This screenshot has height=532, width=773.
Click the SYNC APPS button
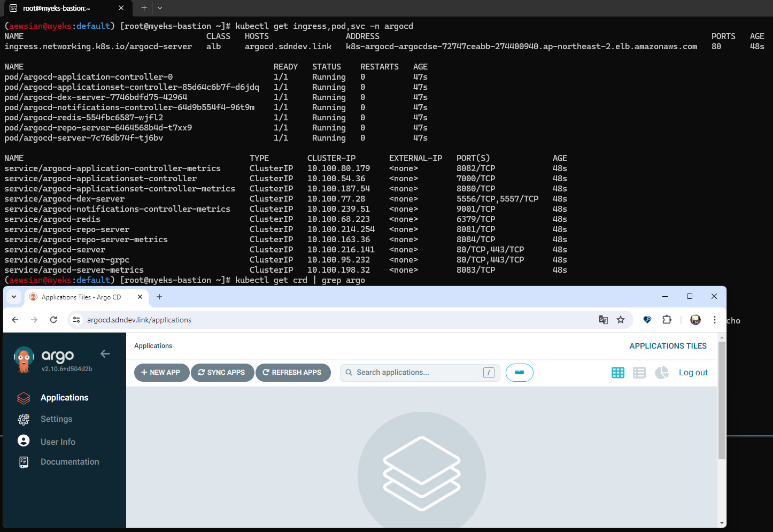pos(222,373)
